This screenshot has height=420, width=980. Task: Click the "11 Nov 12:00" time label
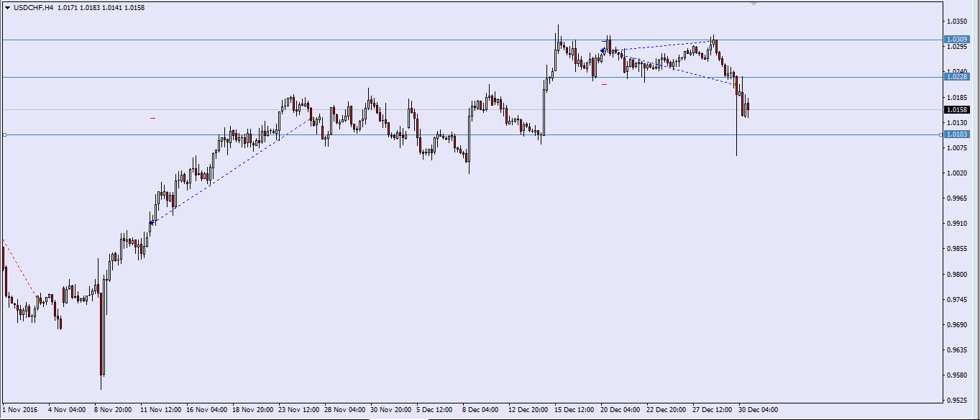point(161,409)
